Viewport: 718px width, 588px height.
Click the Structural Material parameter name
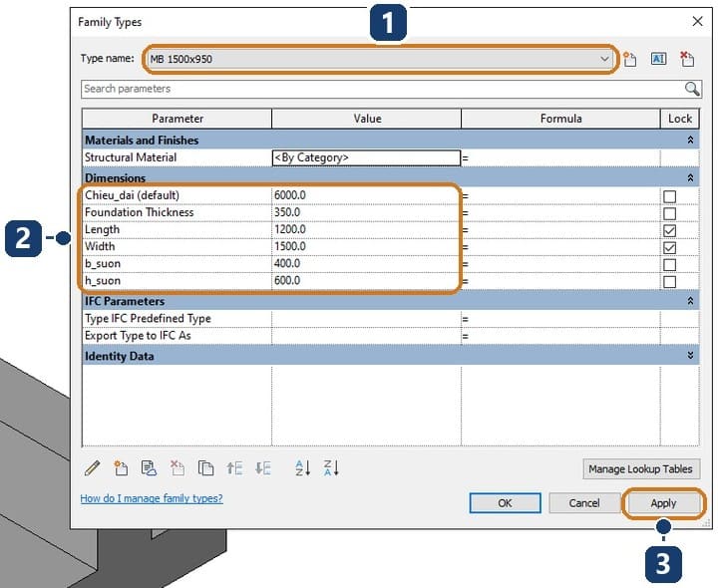coord(131,157)
